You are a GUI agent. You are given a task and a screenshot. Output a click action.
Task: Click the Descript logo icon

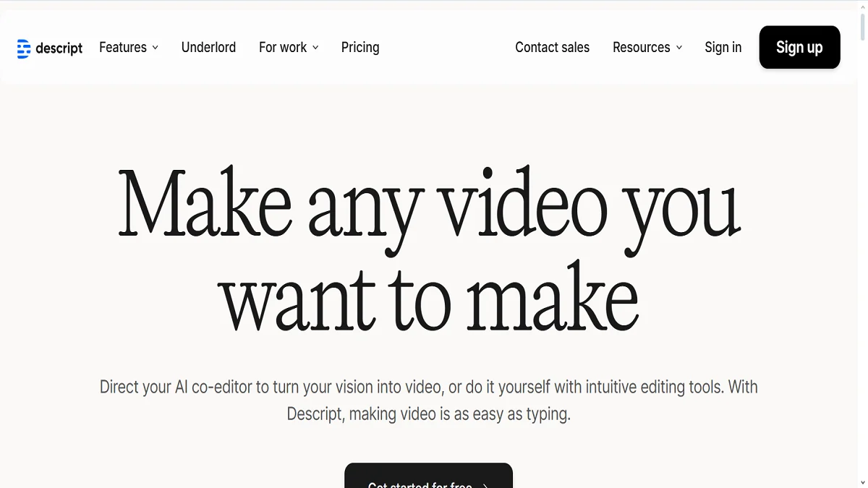(x=24, y=48)
